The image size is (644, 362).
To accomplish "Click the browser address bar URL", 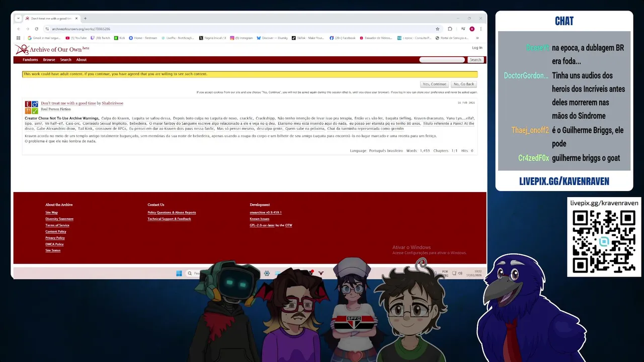I will point(81,29).
